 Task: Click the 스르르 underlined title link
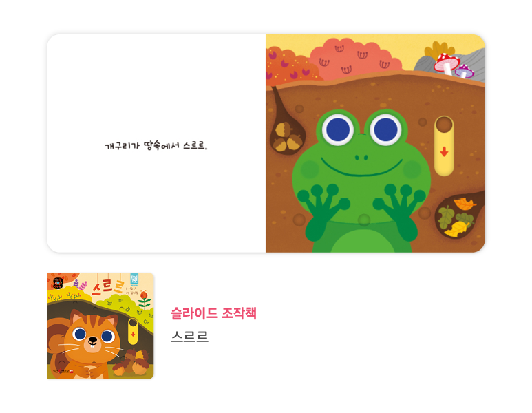(190, 337)
